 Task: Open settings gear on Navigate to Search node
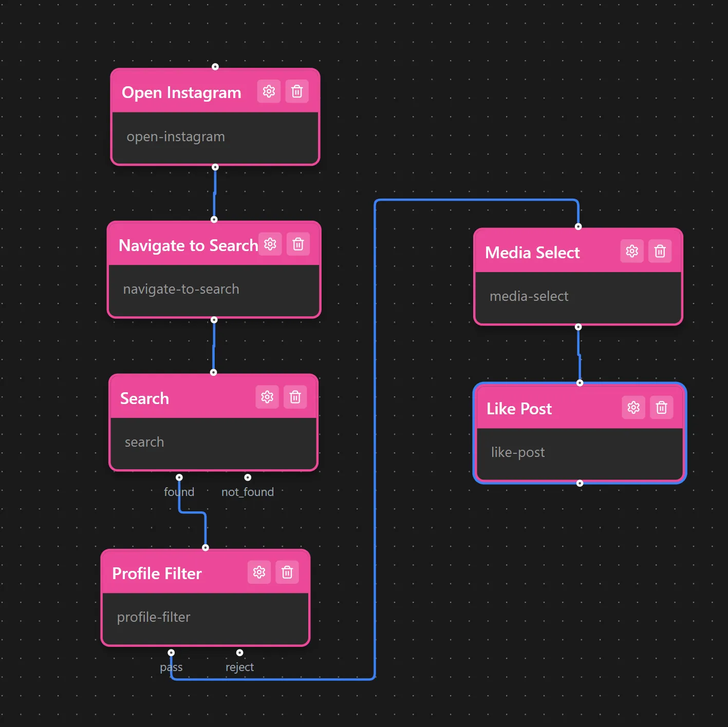point(270,244)
